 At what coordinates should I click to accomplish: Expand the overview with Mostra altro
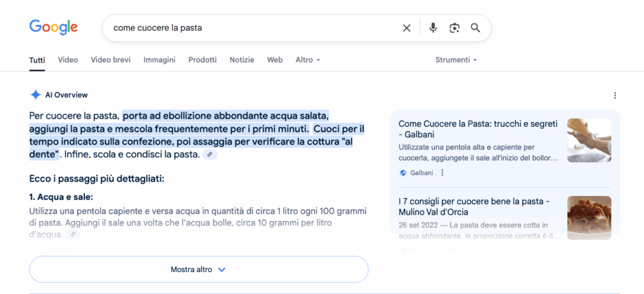coord(198,269)
